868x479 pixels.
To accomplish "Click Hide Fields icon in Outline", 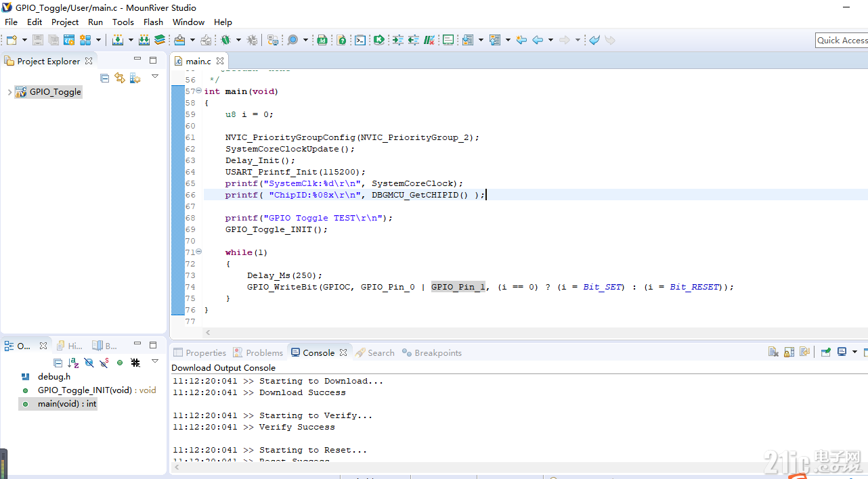I will pos(89,363).
